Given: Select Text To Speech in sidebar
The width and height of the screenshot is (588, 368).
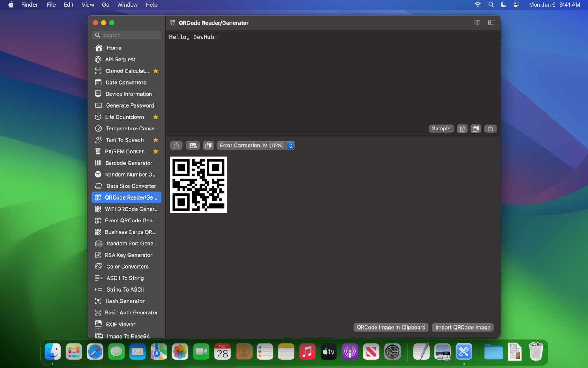Looking at the screenshot, I should 127,140.
